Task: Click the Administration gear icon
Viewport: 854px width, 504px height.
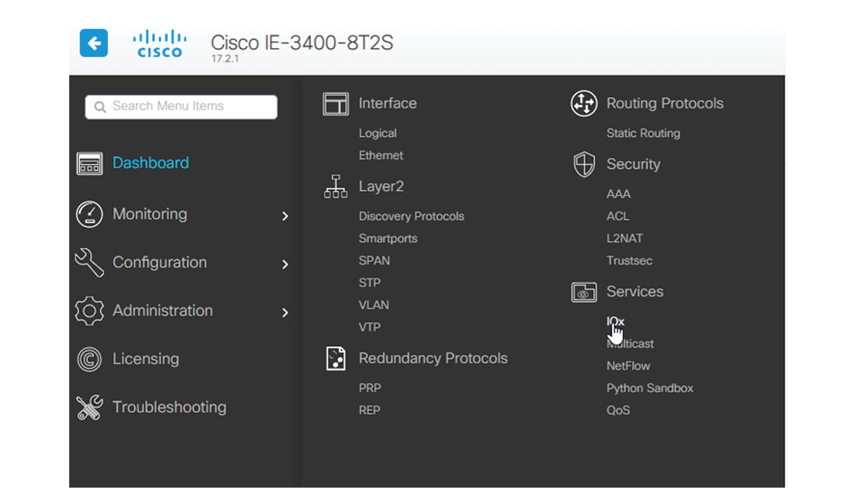Action: tap(89, 311)
